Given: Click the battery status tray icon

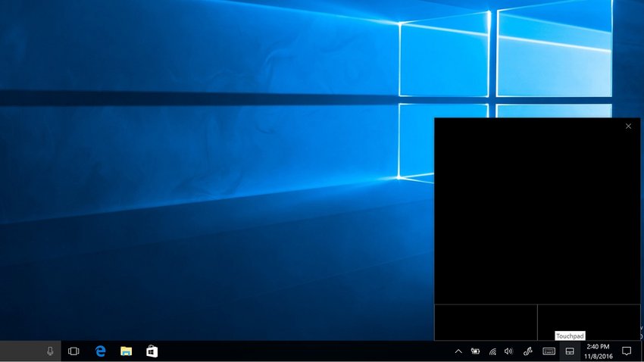Looking at the screenshot, I should click(x=475, y=351).
